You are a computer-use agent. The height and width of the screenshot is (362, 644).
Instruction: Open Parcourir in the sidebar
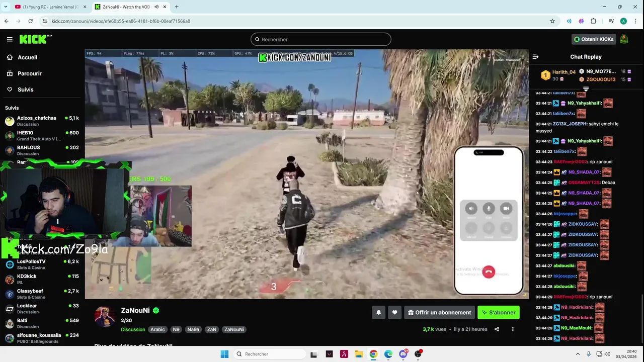click(29, 73)
